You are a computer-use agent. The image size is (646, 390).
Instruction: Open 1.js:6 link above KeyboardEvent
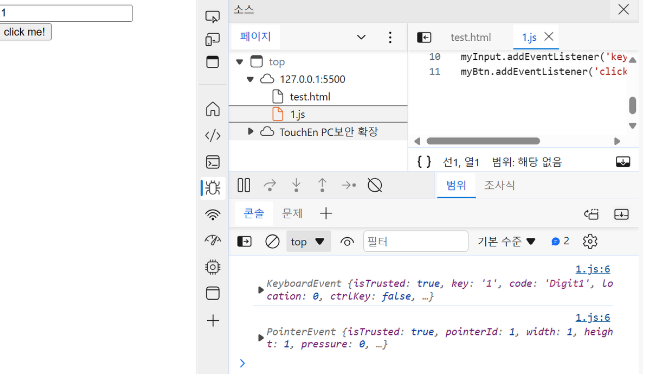point(592,269)
